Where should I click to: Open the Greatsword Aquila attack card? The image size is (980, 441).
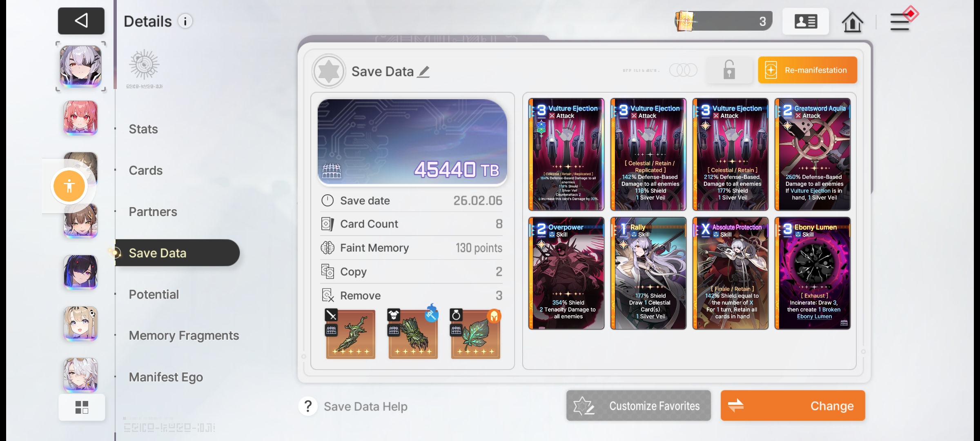click(x=813, y=154)
